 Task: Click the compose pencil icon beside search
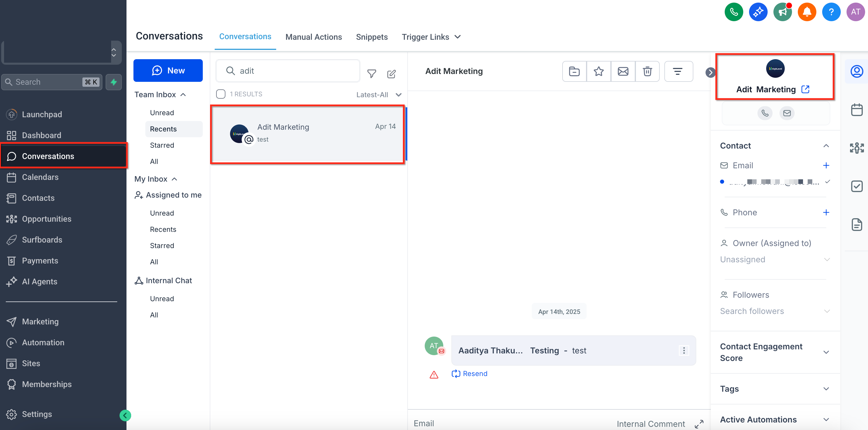(x=391, y=74)
